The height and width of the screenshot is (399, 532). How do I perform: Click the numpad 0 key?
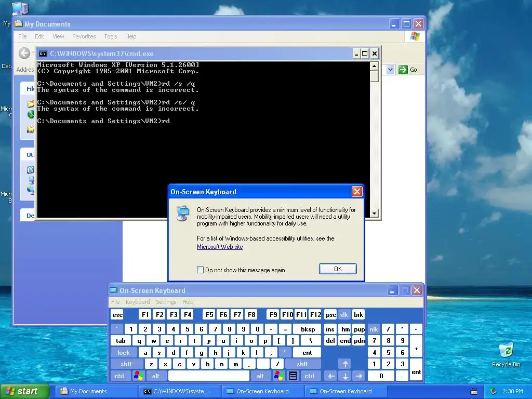click(x=381, y=376)
